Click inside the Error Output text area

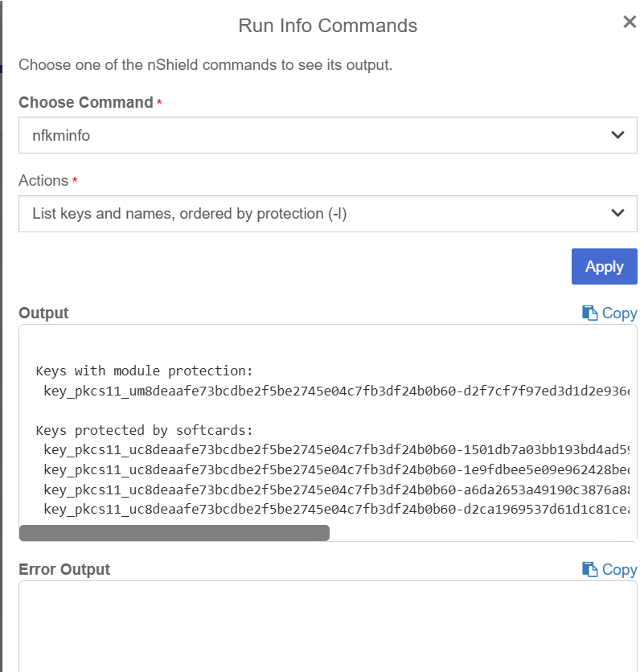322,623
